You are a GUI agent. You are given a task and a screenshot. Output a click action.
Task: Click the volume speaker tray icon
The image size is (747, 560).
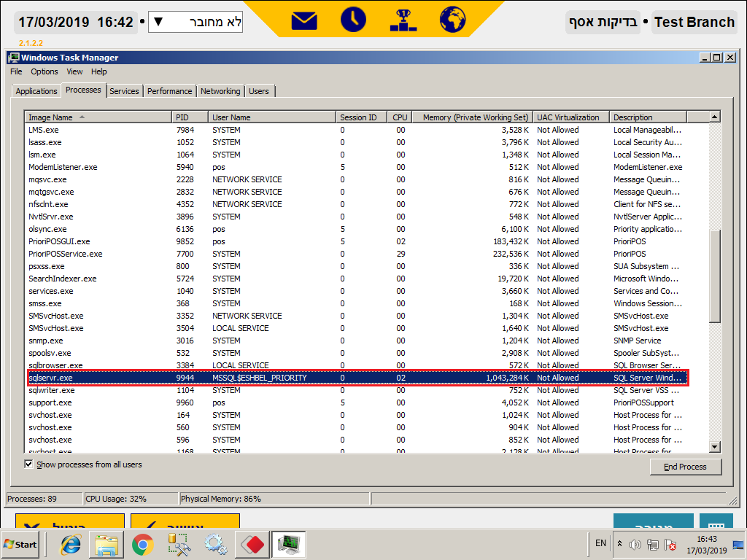635,544
